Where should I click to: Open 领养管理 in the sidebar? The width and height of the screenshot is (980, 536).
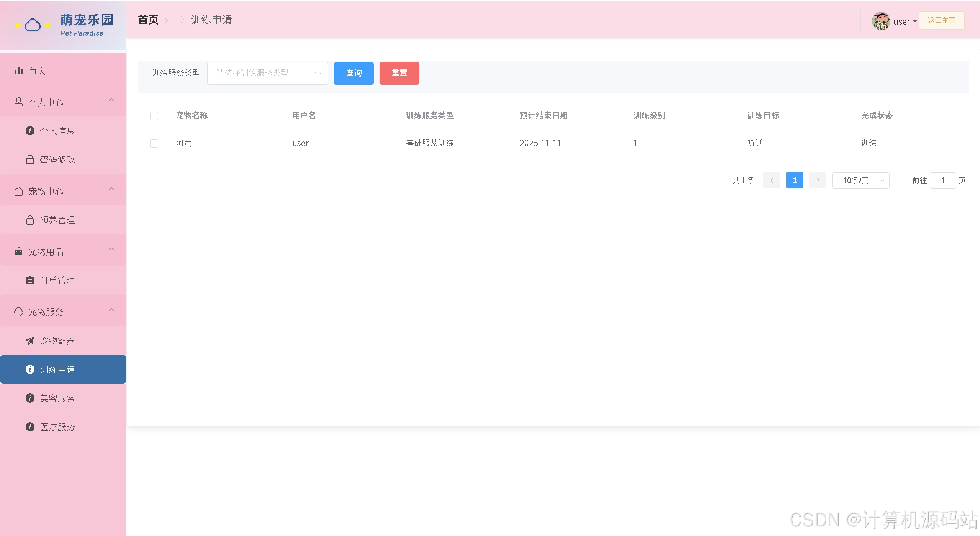(x=63, y=220)
